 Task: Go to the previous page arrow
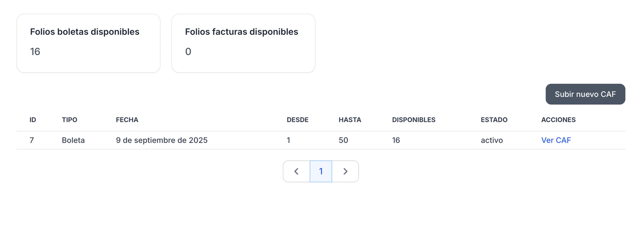[296, 171]
